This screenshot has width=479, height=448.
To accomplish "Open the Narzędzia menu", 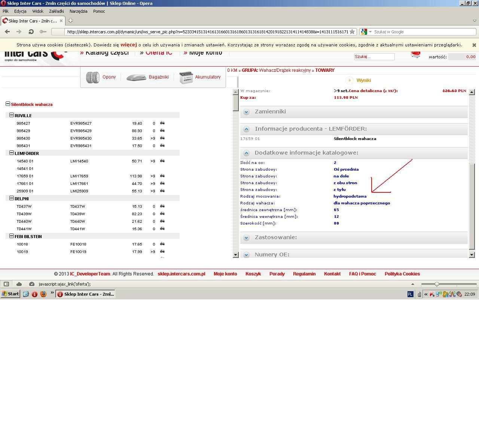I will pos(79,11).
